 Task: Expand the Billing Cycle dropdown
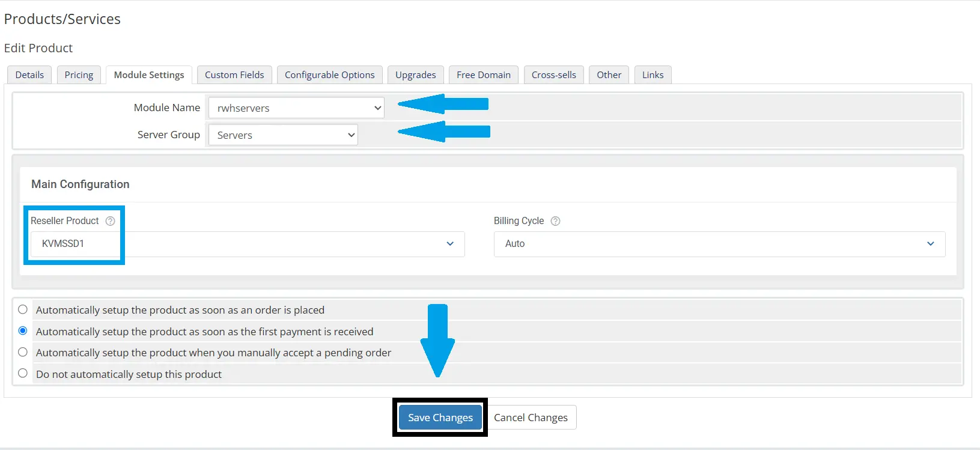pos(720,244)
